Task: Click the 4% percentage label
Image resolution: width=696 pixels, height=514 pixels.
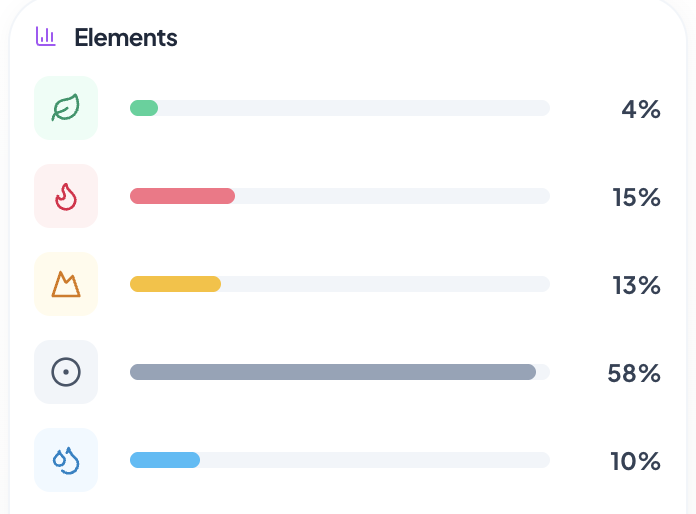Action: [x=641, y=109]
